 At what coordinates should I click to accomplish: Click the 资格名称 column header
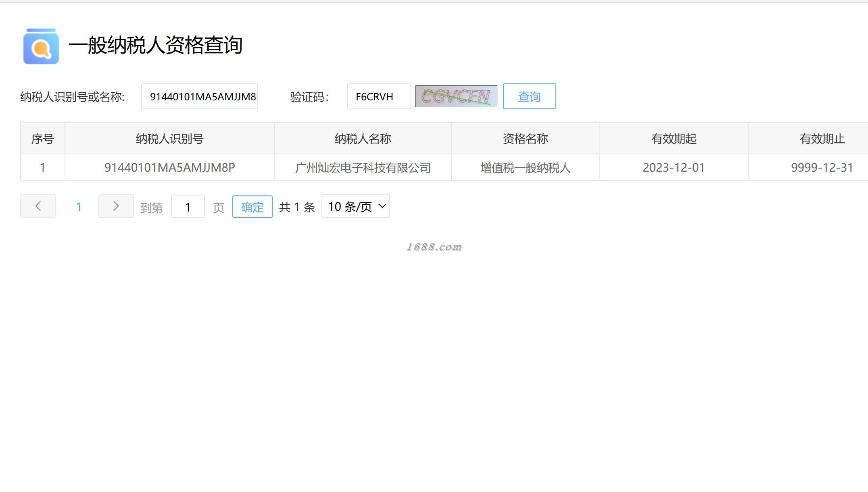pyautogui.click(x=525, y=139)
